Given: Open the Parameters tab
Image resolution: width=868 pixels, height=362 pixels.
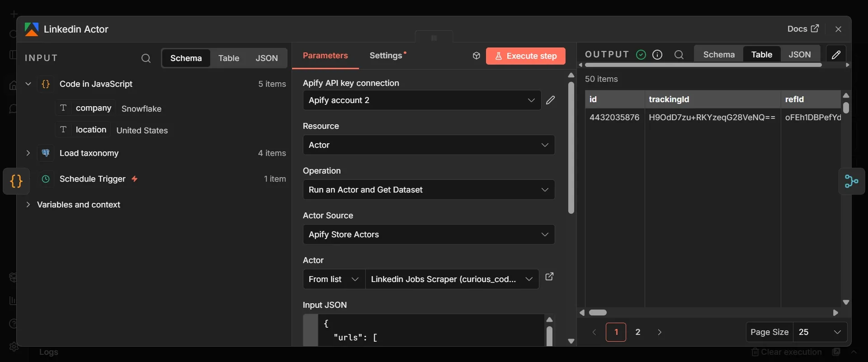Looking at the screenshot, I should (325, 56).
